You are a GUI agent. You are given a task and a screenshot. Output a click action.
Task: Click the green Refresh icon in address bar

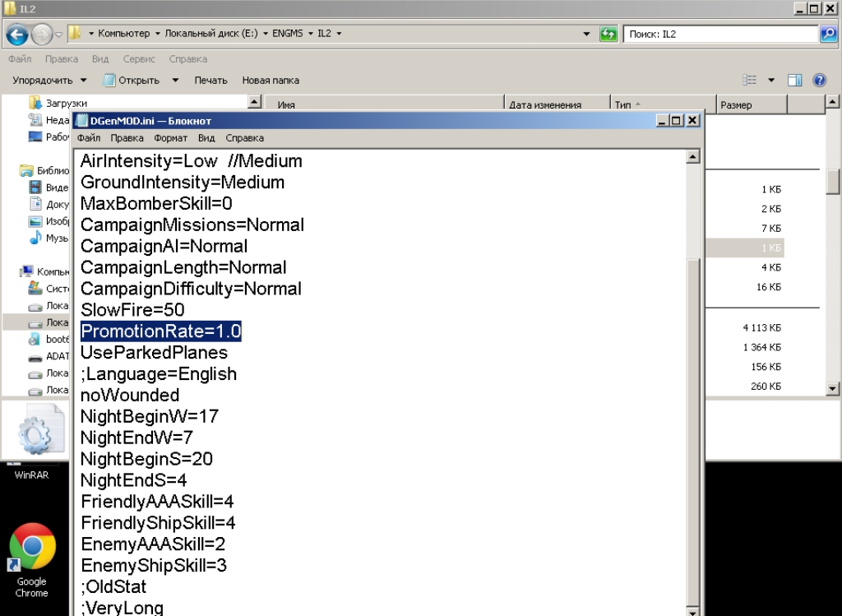[608, 34]
